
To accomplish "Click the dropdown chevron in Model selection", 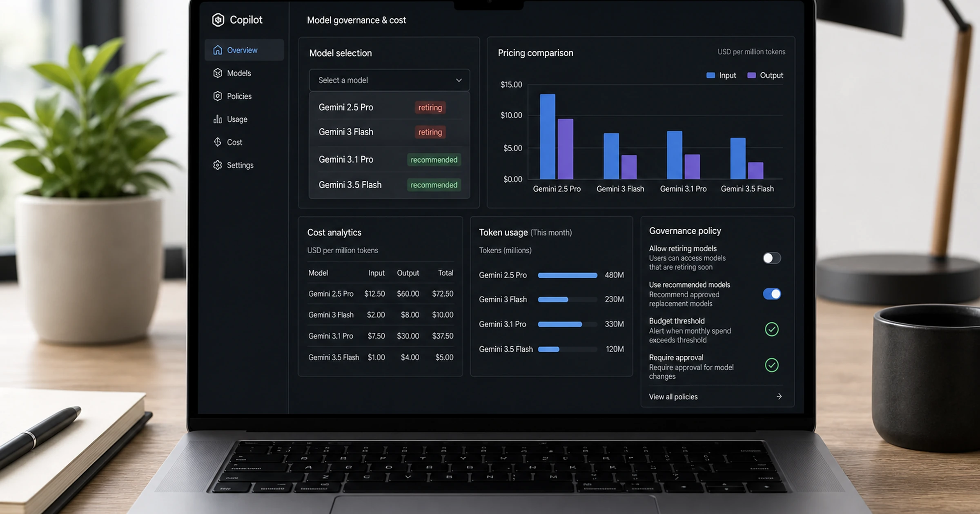I will coord(459,80).
